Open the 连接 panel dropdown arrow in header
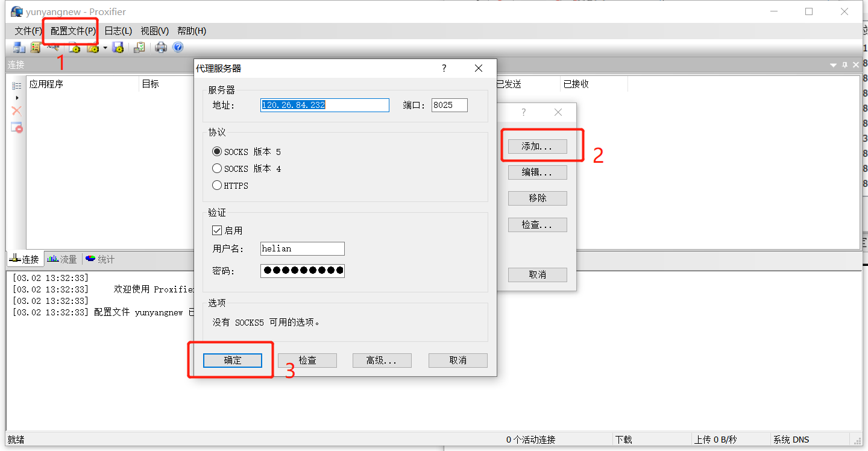 [833, 65]
